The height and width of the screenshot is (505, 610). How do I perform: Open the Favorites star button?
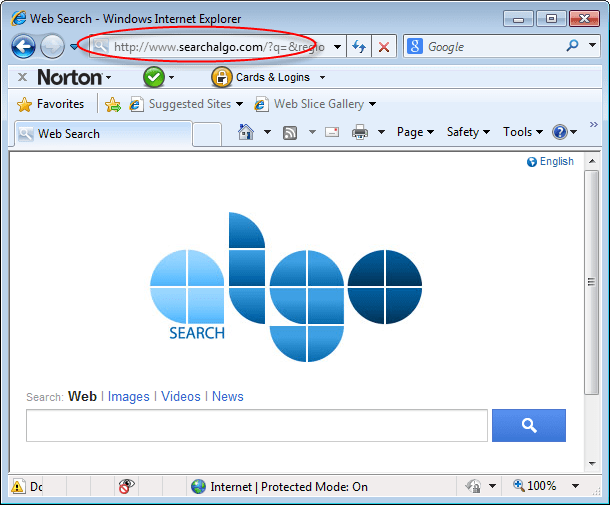click(50, 104)
